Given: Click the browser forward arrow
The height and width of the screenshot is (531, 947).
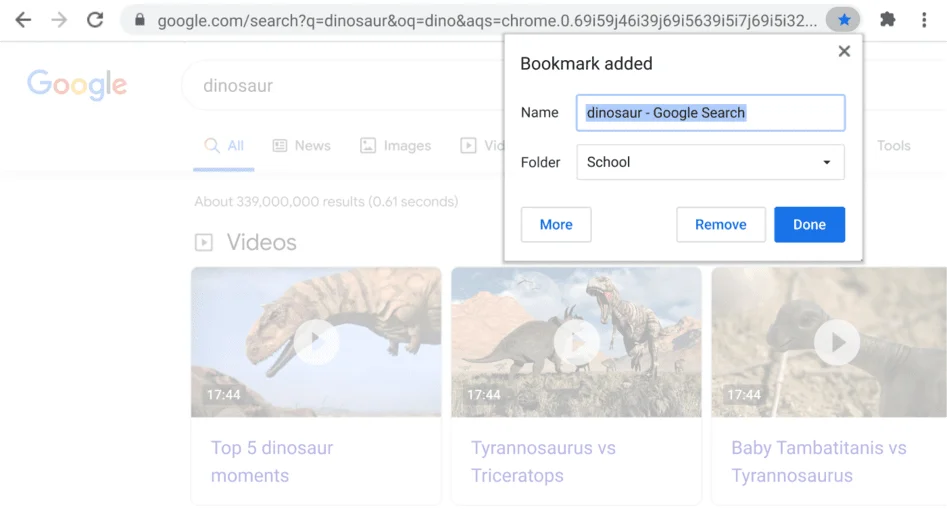Looking at the screenshot, I should point(59,20).
